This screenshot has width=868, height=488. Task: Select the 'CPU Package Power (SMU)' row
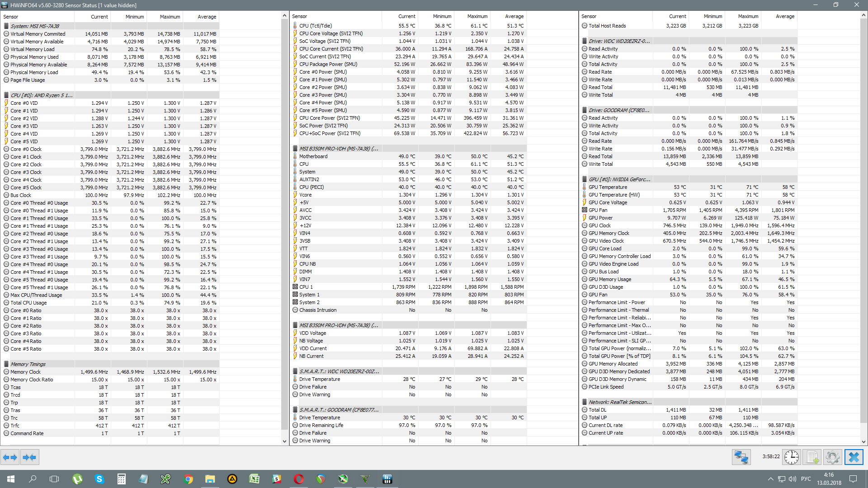click(x=409, y=64)
